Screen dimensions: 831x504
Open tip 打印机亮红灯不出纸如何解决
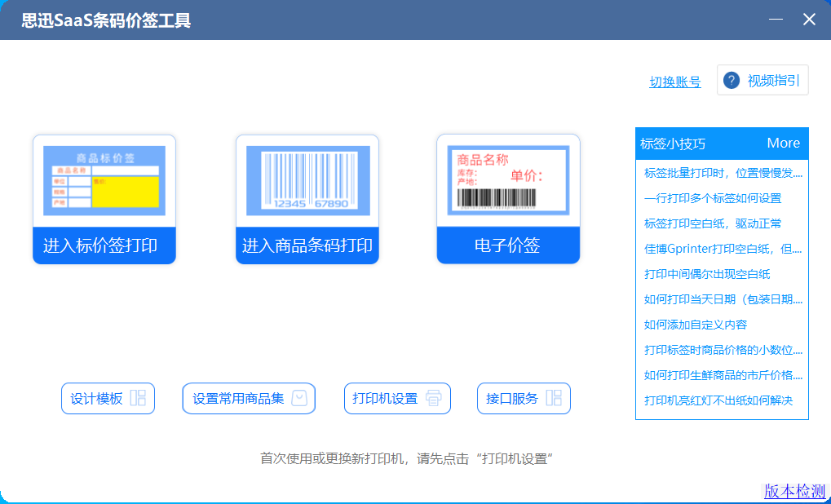pos(718,400)
